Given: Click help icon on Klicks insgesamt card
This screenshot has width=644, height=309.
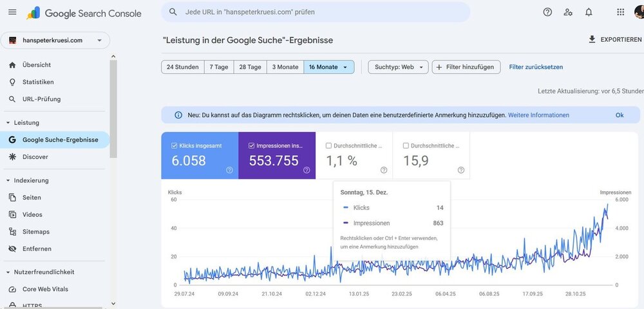Looking at the screenshot, I should [x=230, y=170].
